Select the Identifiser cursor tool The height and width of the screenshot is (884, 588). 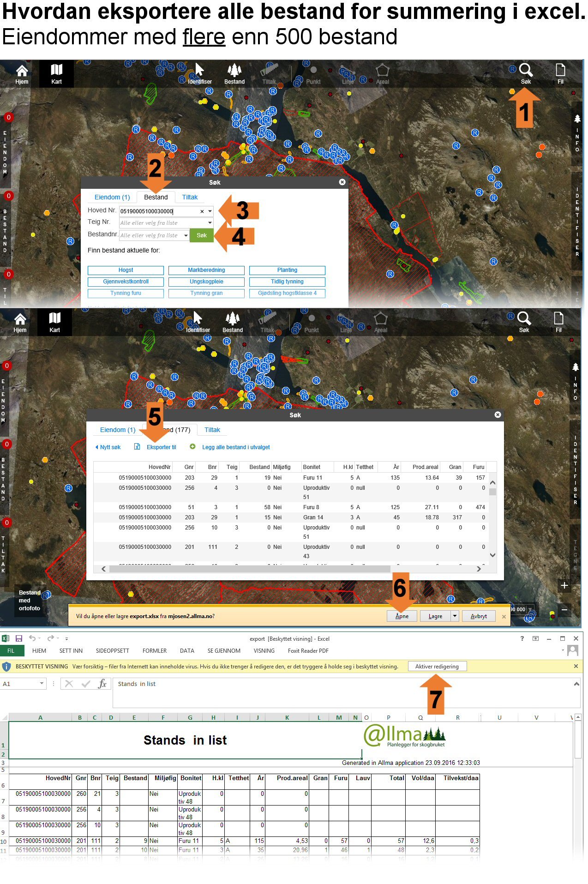[199, 72]
